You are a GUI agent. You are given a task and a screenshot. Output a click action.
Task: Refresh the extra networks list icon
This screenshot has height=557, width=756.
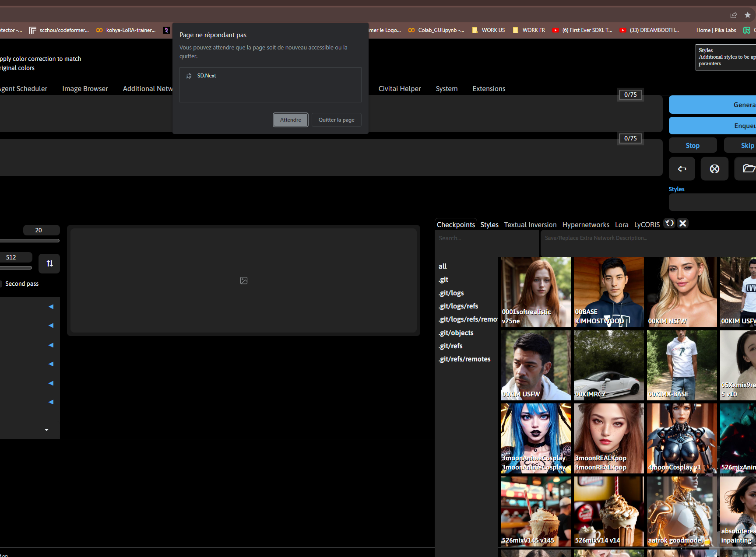pos(669,223)
